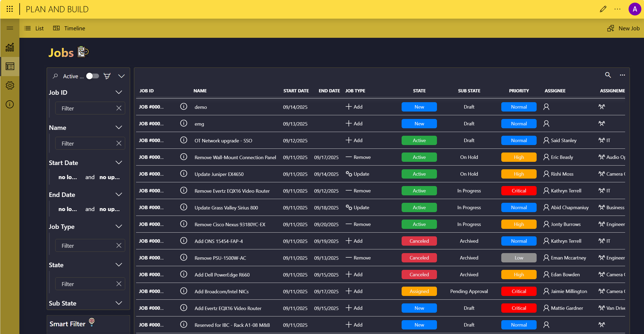
Task: Collapse the Job ID filter section
Action: tap(119, 92)
